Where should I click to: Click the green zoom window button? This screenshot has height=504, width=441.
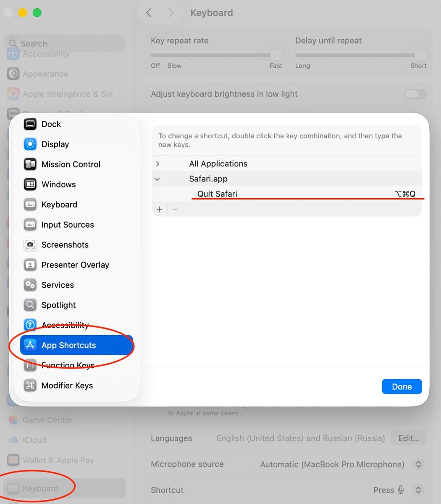37,13
